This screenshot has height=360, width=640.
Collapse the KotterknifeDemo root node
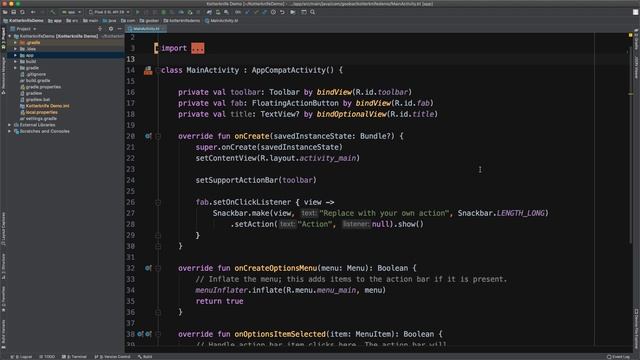click(x=9, y=36)
